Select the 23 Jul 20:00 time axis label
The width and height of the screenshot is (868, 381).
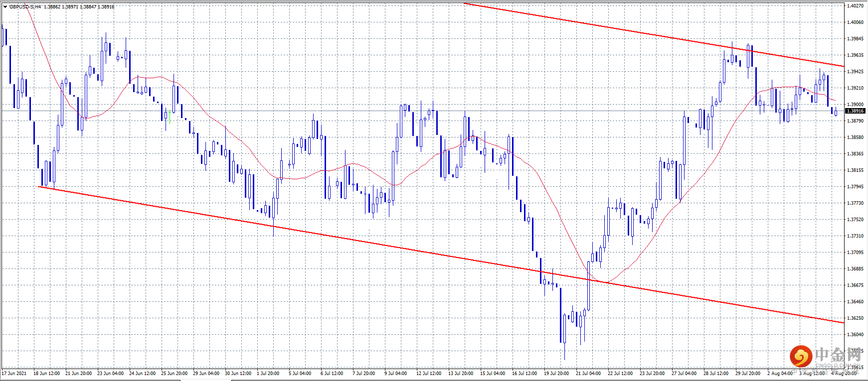[652, 374]
